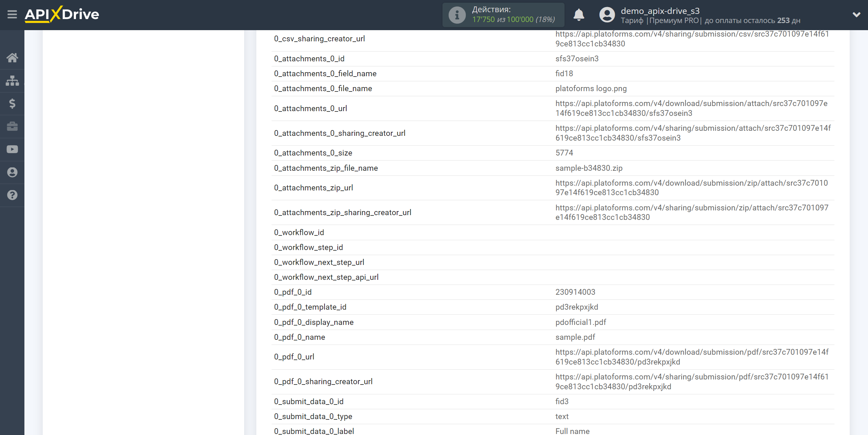Select the 0_pdf_0_id label
This screenshot has width=868, height=435.
coord(293,292)
